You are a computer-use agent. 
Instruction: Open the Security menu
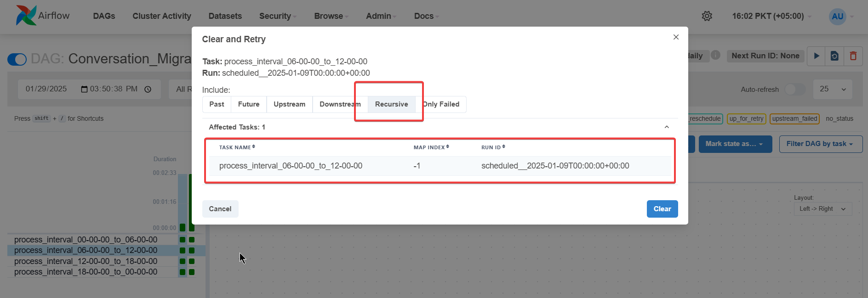tap(277, 16)
